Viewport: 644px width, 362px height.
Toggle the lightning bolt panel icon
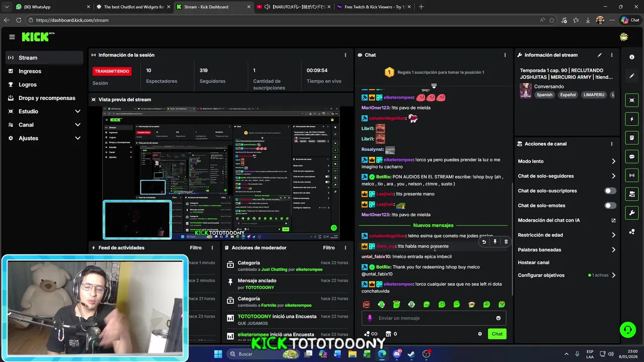click(632, 119)
